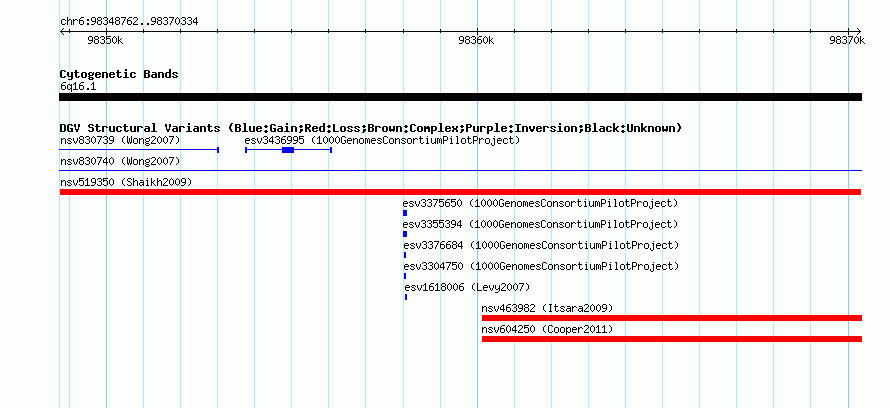Open the nsv463982 (Itsara2009) variant label
The image size is (890, 408).
[547, 308]
